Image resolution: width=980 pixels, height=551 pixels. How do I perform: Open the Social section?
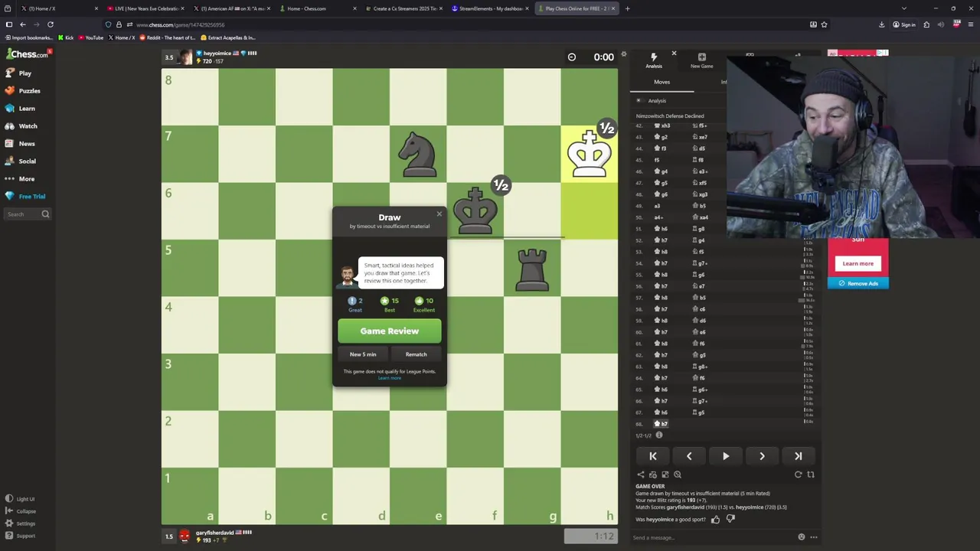point(21,161)
